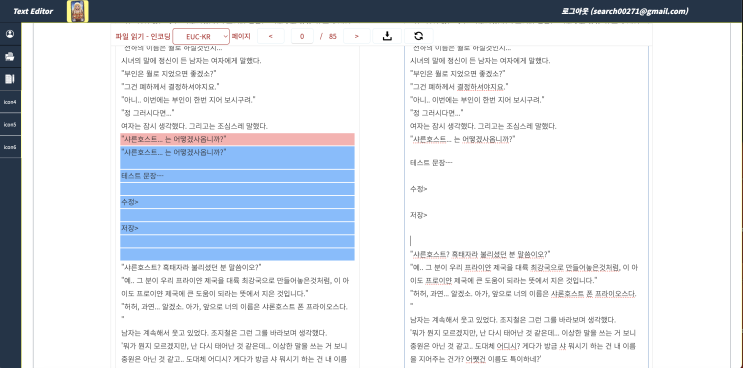Select red-highlighted 샤른호스트 line in left panel
This screenshot has width=743, height=368.
point(237,139)
